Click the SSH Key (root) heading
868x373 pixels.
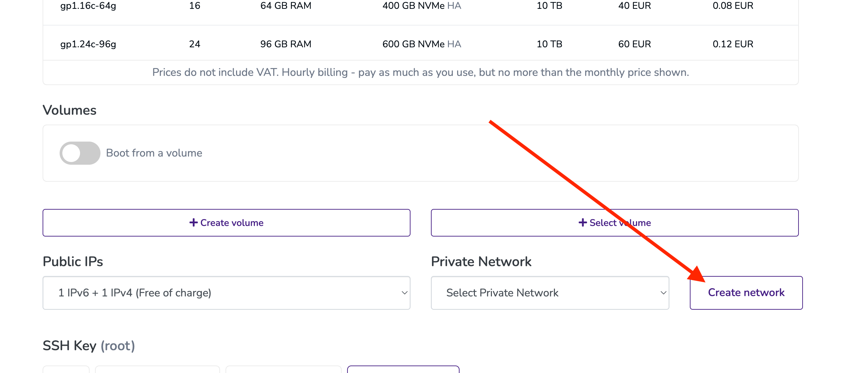click(89, 346)
